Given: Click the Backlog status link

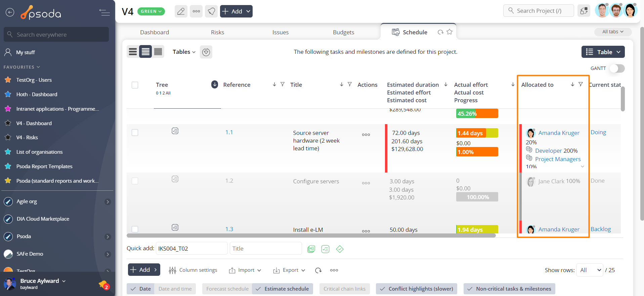Looking at the screenshot, I should [601, 229].
